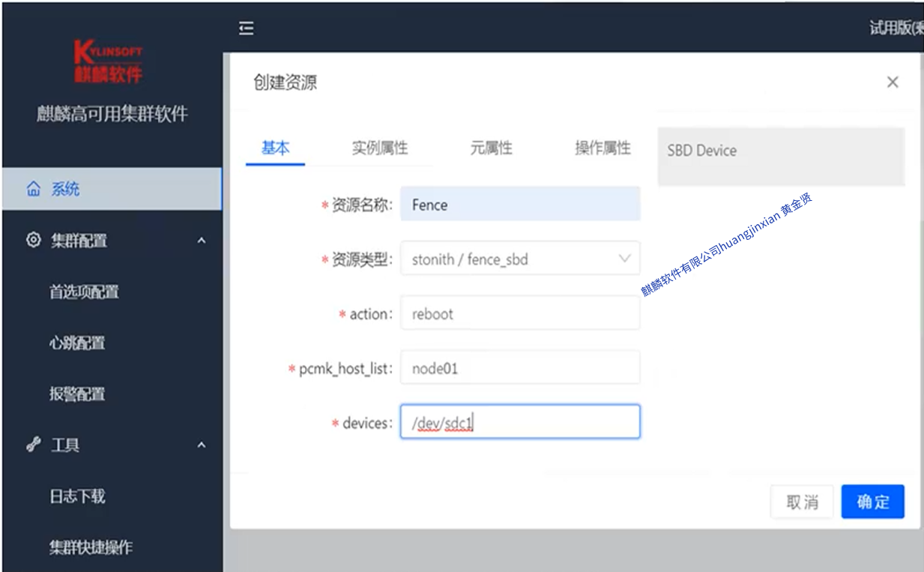Close the 创建资源 dialog
The image size is (924, 572).
pos(893,82)
